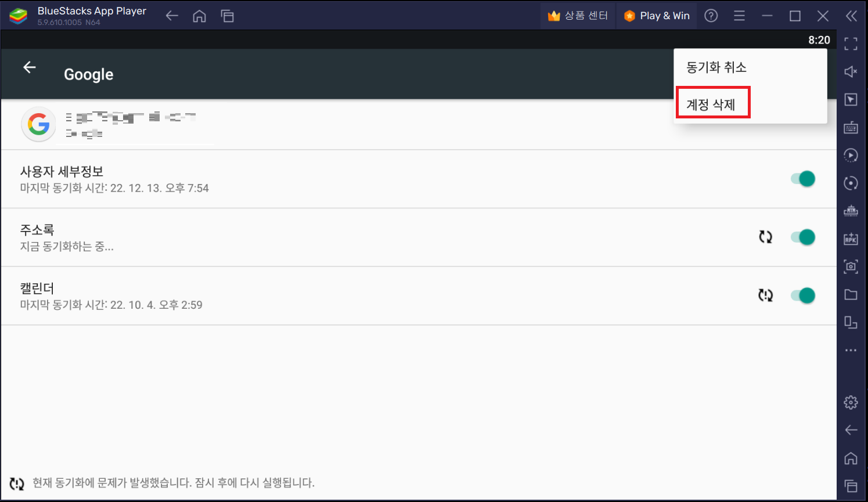Install APK using sidebar APK icon
This screenshot has width=868, height=502.
[x=851, y=239]
